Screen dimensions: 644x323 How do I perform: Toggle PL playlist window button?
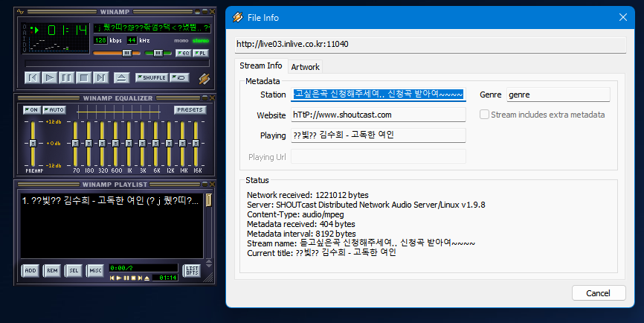pos(201,53)
